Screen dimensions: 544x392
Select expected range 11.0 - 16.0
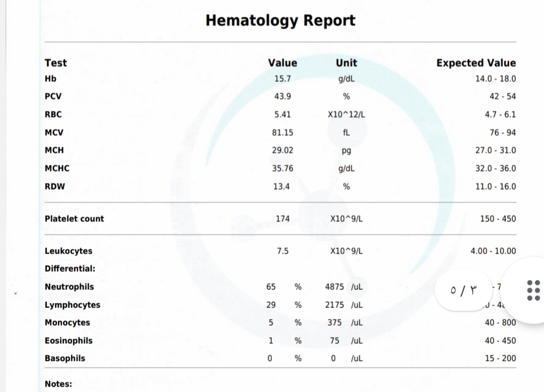pos(496,187)
